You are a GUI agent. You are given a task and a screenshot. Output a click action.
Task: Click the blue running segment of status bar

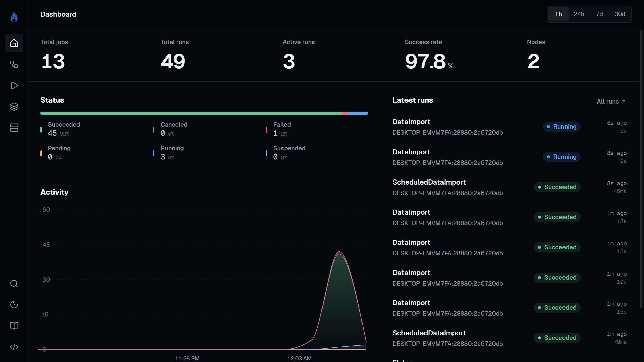pos(358,113)
